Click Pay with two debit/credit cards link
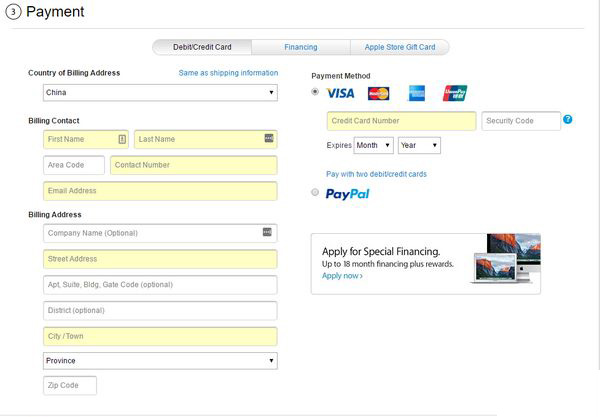The height and width of the screenshot is (417, 600). 376,174
